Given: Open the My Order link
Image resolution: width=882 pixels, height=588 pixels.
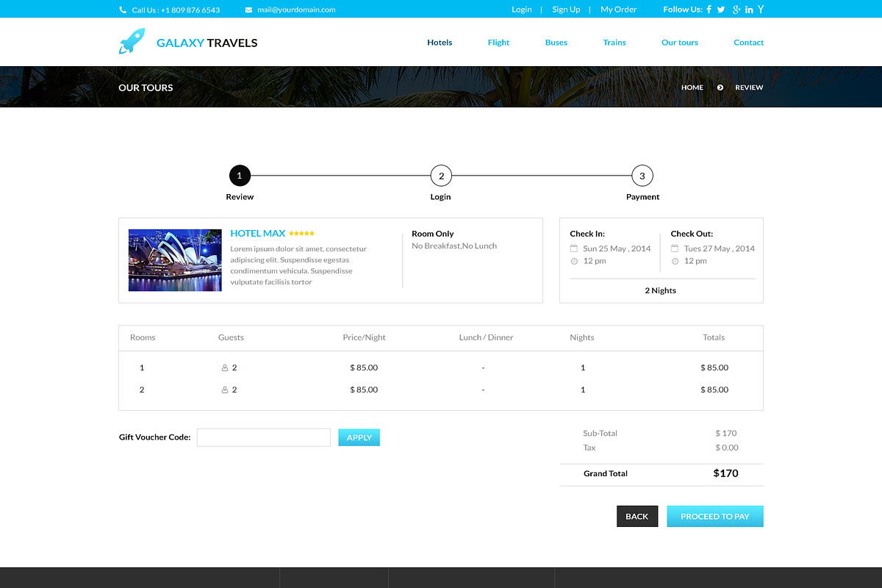Looking at the screenshot, I should click(x=619, y=10).
